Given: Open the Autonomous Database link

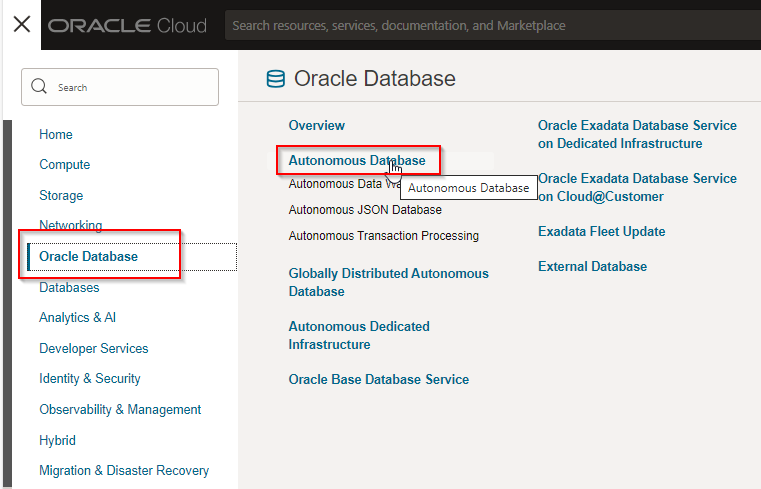Looking at the screenshot, I should coord(357,160).
